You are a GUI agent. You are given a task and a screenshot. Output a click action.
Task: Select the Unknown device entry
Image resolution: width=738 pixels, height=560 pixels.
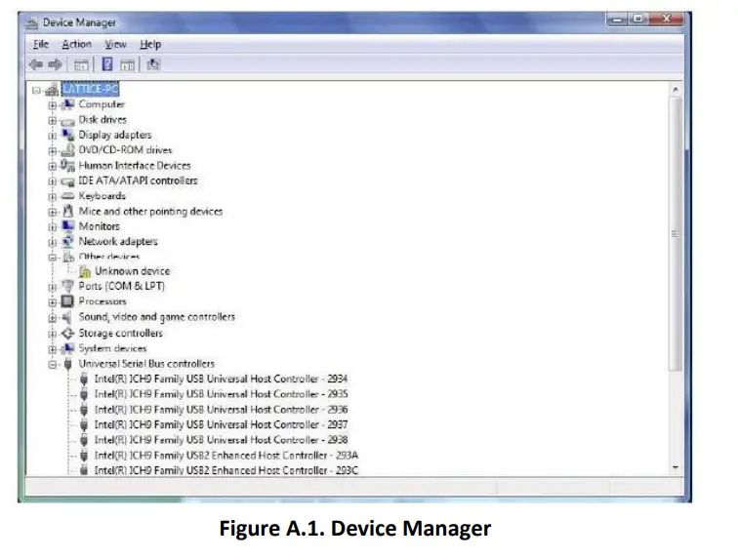point(132,271)
